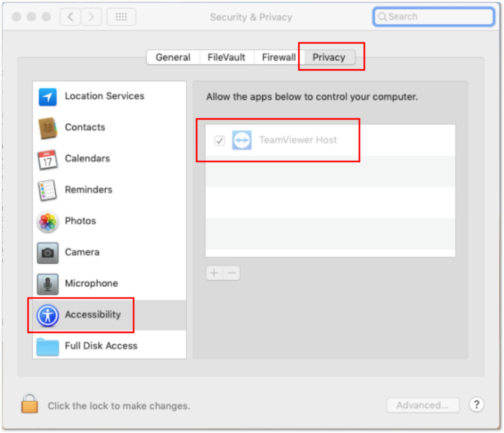This screenshot has width=504, height=433.
Task: Click the Advanced... button
Action: click(x=423, y=405)
